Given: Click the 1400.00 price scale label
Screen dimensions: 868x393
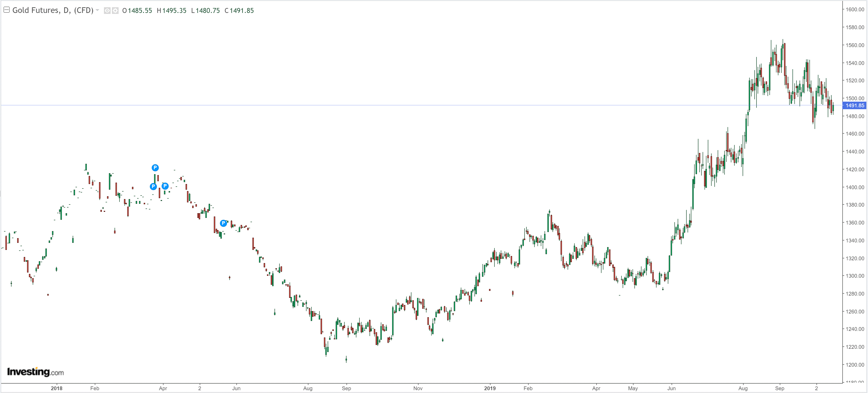Looking at the screenshot, I should [855, 187].
